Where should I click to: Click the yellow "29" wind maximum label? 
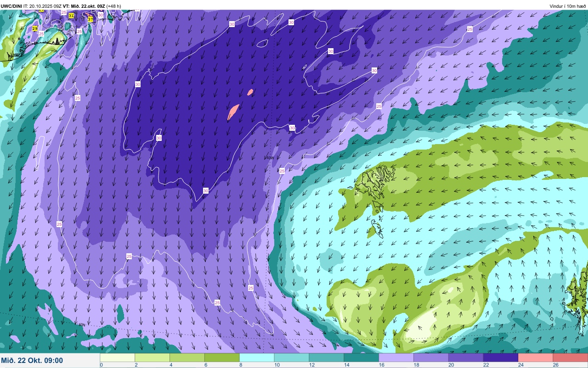pos(35,28)
